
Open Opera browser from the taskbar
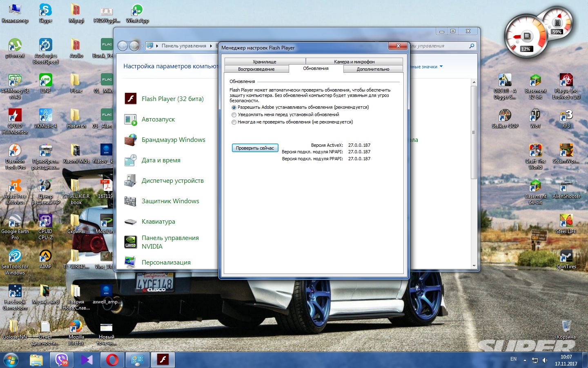pos(112,360)
